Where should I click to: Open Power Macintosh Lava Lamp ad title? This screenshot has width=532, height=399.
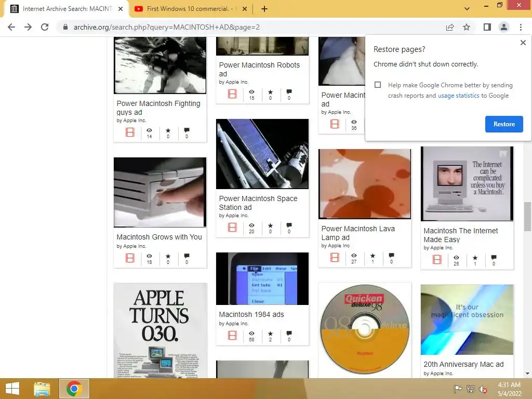coord(358,233)
